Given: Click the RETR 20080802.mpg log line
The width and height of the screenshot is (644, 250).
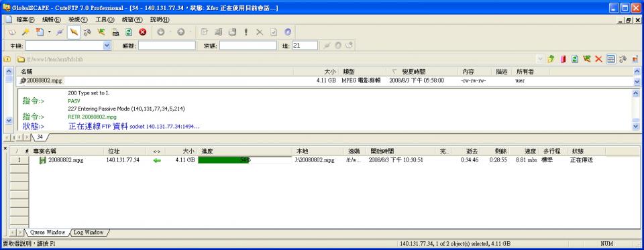Looking at the screenshot, I should tap(92, 117).
